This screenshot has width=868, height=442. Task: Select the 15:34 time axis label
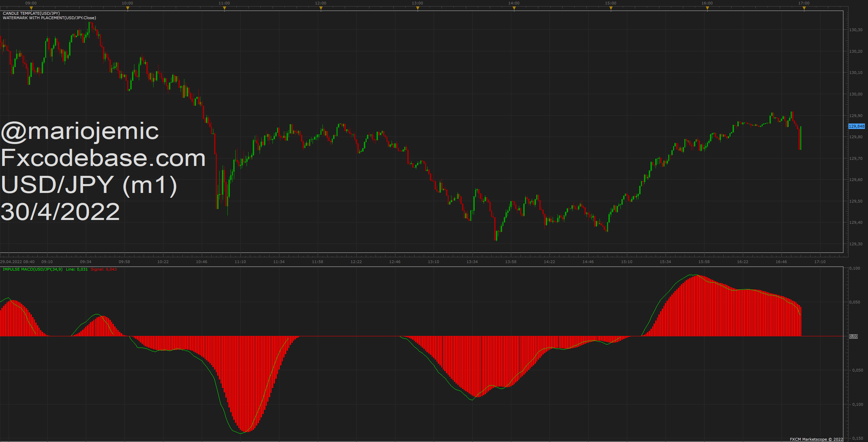coord(666,262)
